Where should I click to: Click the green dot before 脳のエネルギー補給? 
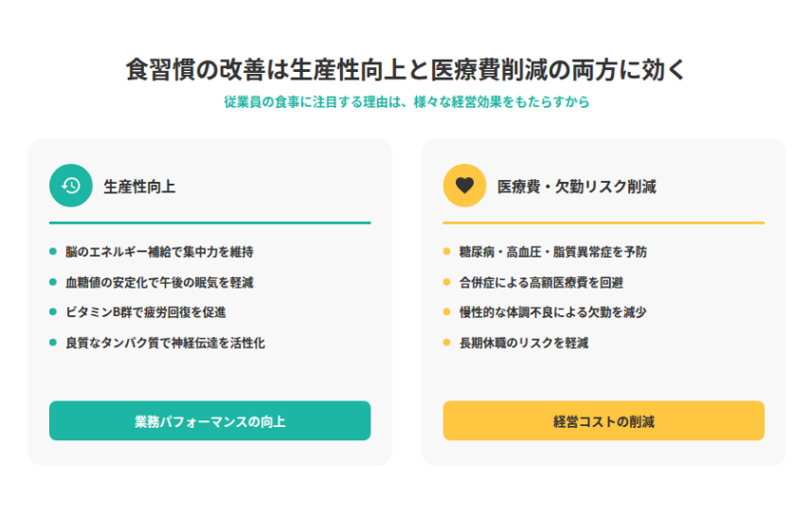coord(53,252)
